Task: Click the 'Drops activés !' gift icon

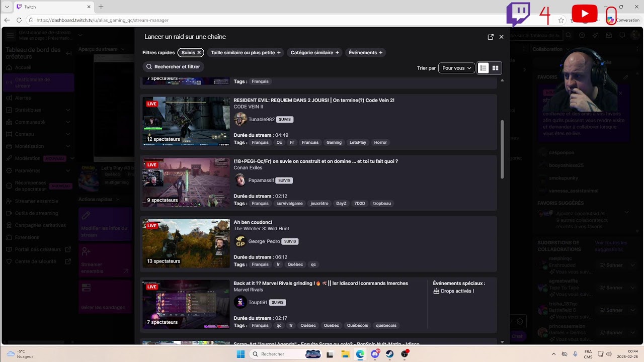Action: click(x=436, y=291)
